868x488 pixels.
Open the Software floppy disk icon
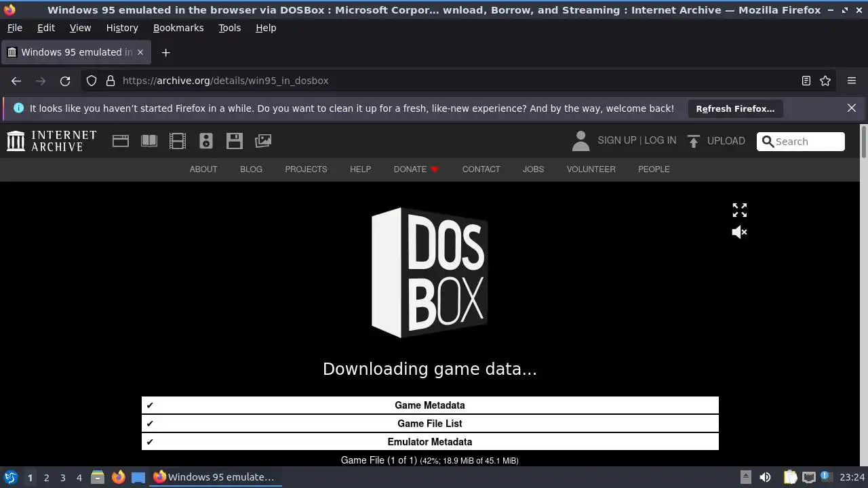pos(235,141)
